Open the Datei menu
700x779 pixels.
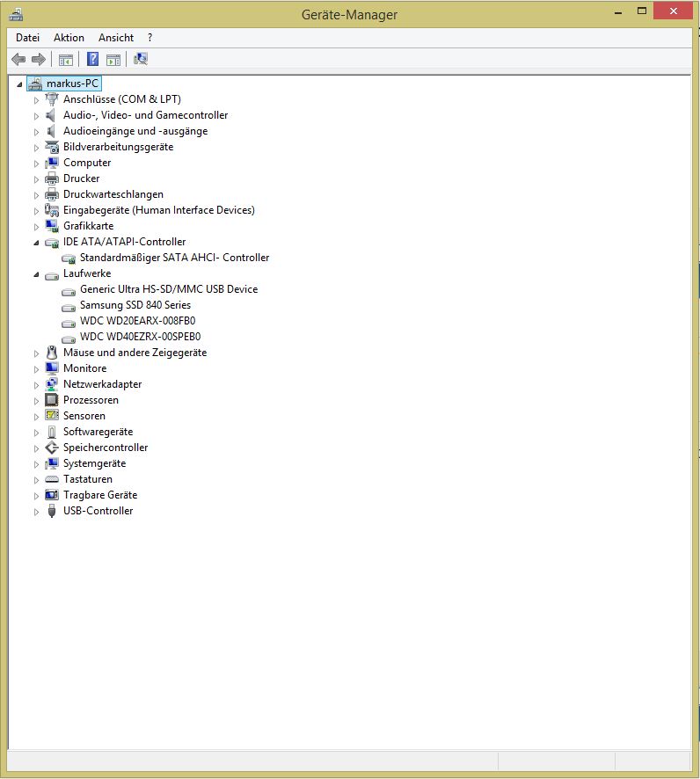tap(27, 38)
